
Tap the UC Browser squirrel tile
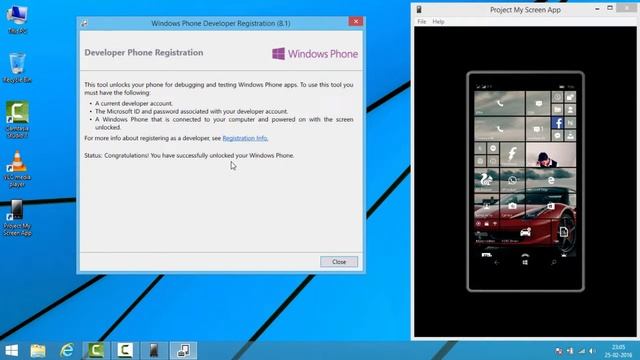pyautogui.click(x=486, y=180)
